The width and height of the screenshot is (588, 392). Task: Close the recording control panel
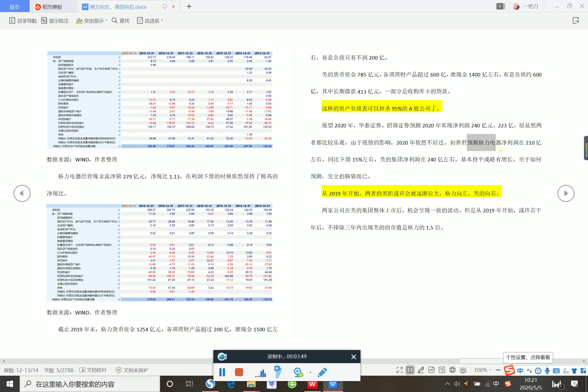pos(354,357)
